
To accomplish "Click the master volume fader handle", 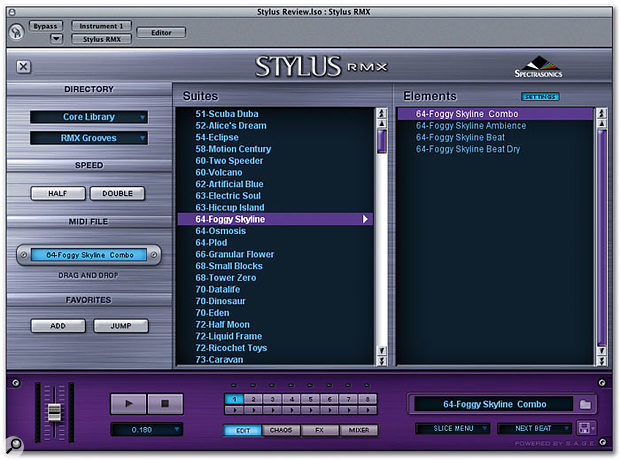I will [x=55, y=413].
